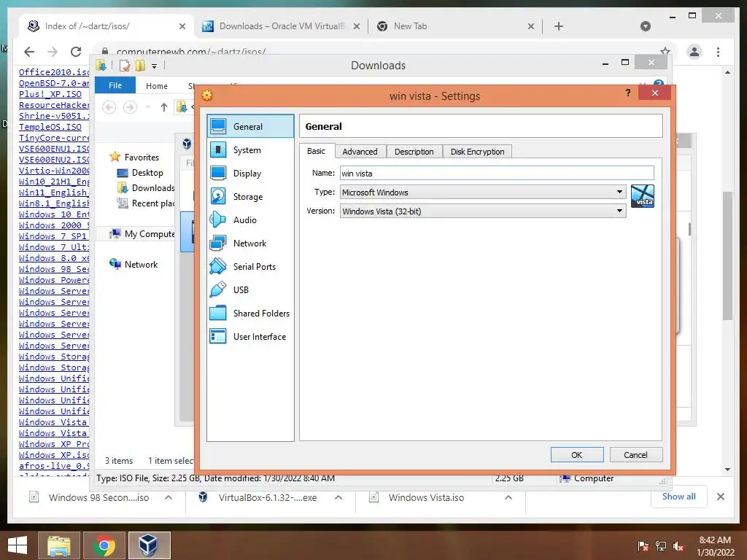Open the Type dropdown Microsoft Windows

[x=483, y=192]
